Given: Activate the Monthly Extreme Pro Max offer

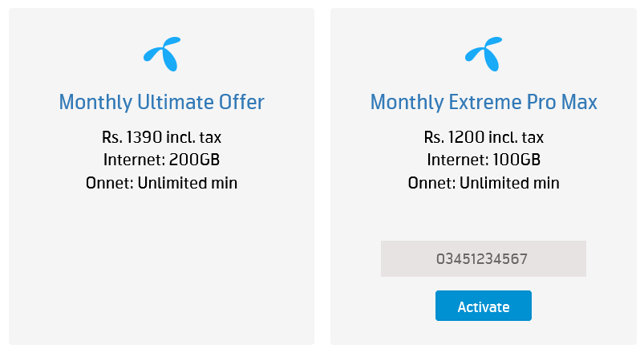Looking at the screenshot, I should point(483,306).
